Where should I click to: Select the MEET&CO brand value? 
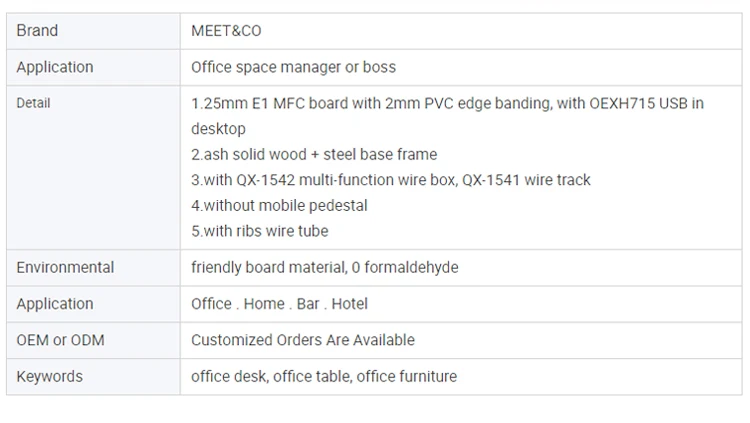[x=226, y=31]
